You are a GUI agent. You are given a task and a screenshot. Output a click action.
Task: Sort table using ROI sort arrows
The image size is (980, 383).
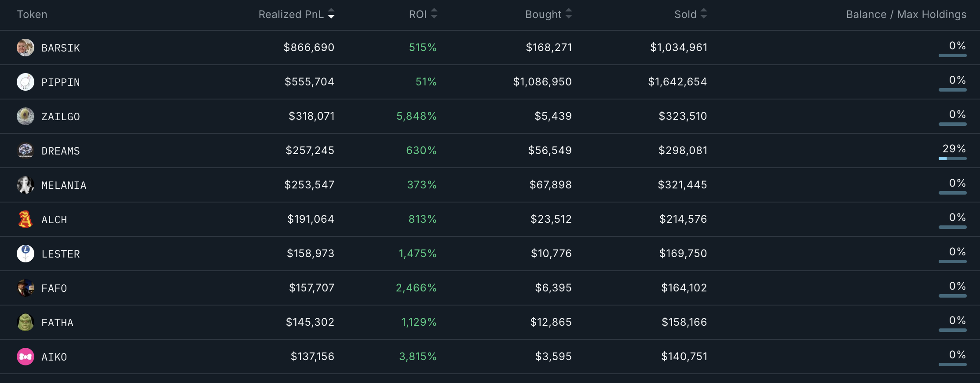(x=434, y=14)
